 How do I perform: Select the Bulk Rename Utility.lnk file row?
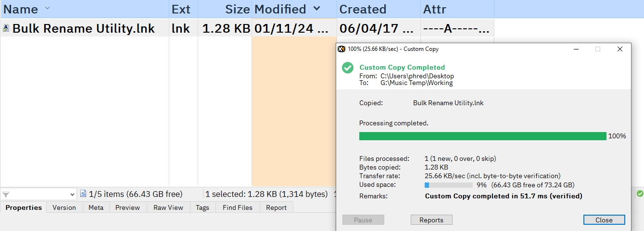83,29
